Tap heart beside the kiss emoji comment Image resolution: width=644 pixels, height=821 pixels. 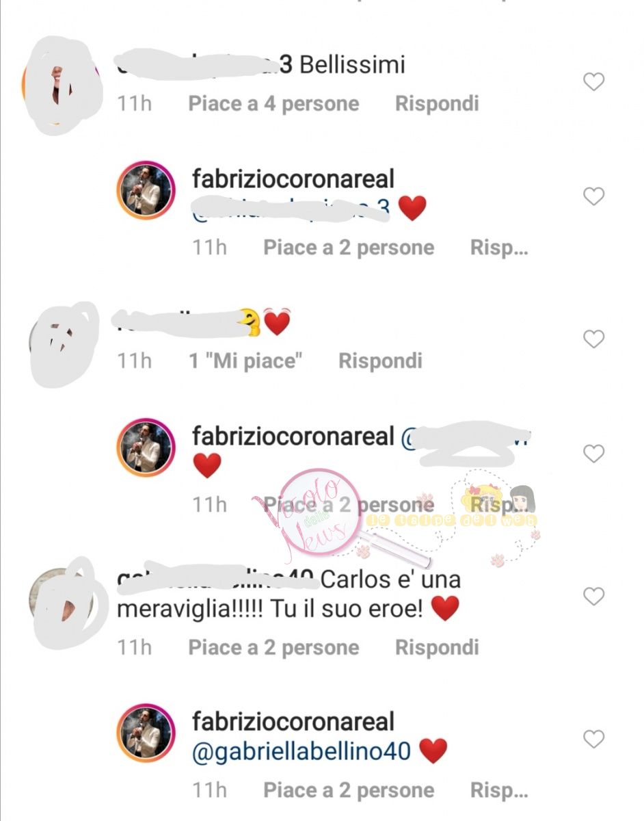[x=593, y=339]
